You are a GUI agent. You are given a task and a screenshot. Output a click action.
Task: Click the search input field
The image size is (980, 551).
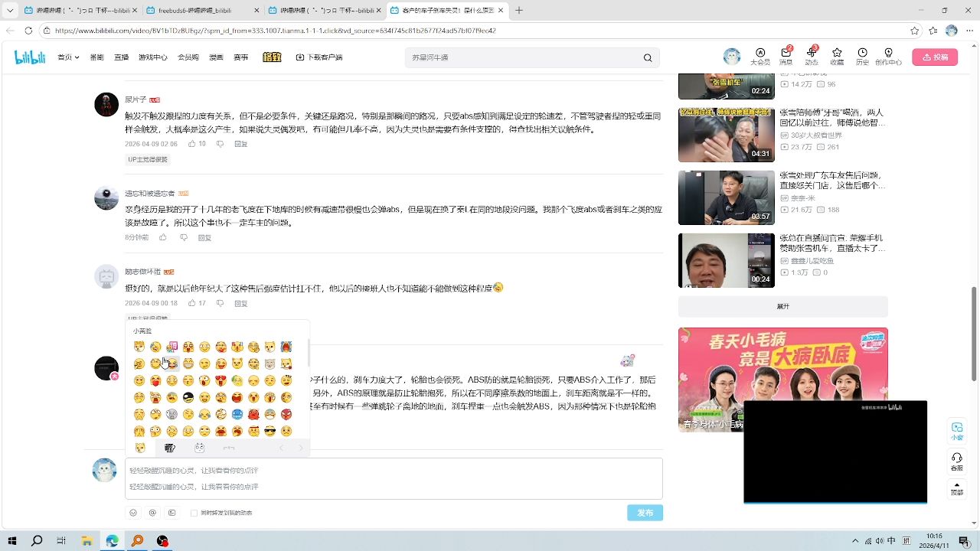coord(524,57)
